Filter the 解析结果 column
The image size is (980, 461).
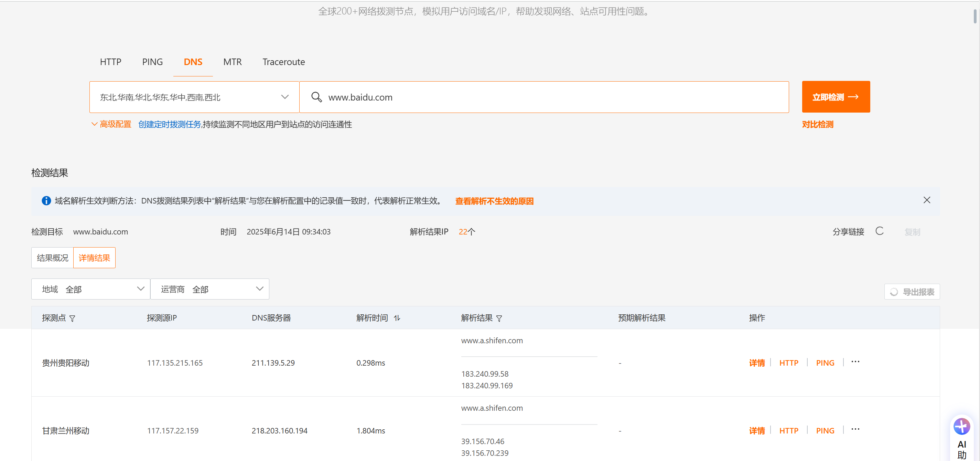click(499, 318)
